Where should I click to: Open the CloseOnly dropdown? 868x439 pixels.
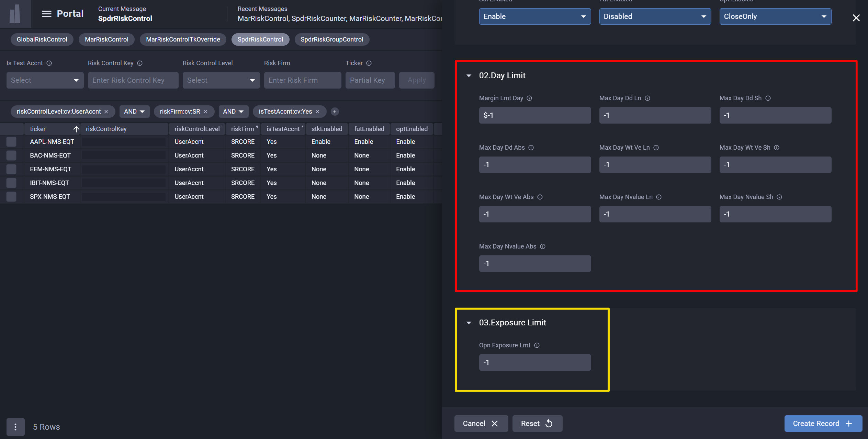pos(775,16)
